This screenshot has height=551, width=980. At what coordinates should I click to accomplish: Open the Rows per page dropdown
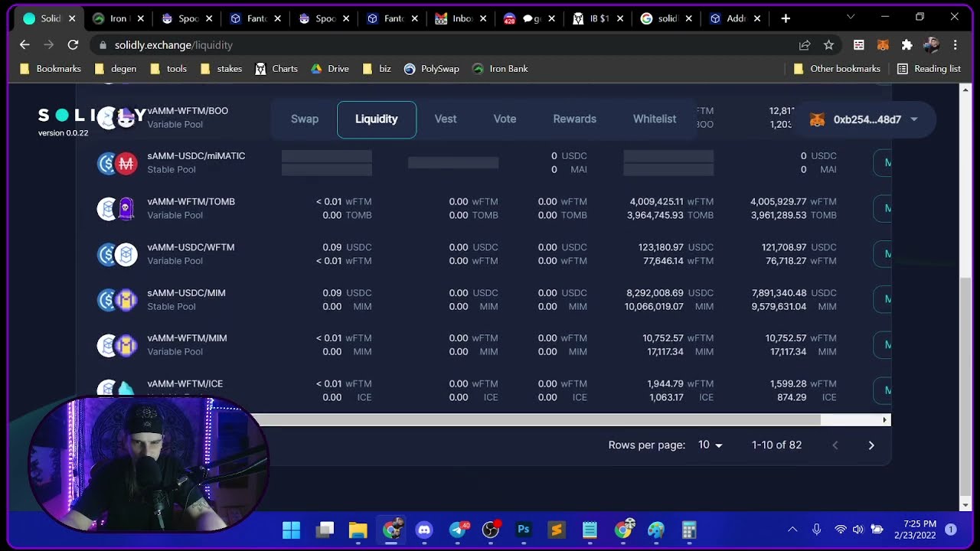[710, 445]
